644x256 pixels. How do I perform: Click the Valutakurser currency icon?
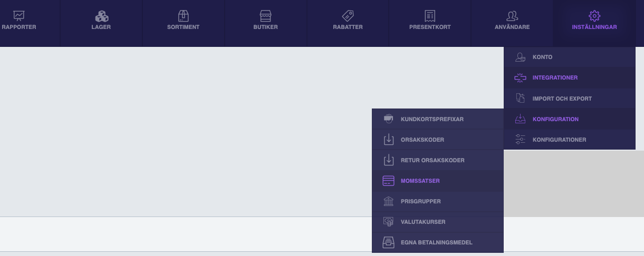(389, 222)
